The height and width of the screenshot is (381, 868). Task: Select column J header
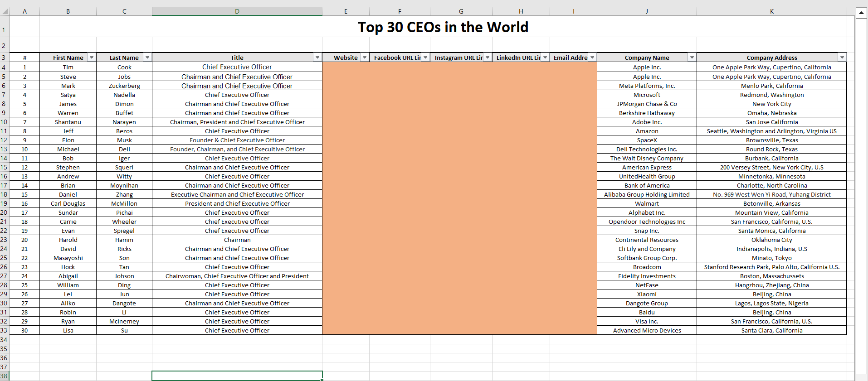click(647, 11)
